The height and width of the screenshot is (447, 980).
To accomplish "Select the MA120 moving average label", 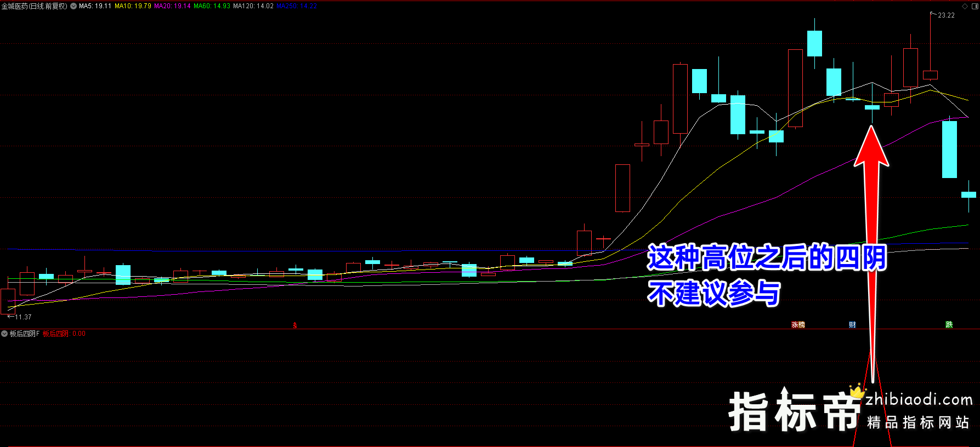I will (253, 6).
